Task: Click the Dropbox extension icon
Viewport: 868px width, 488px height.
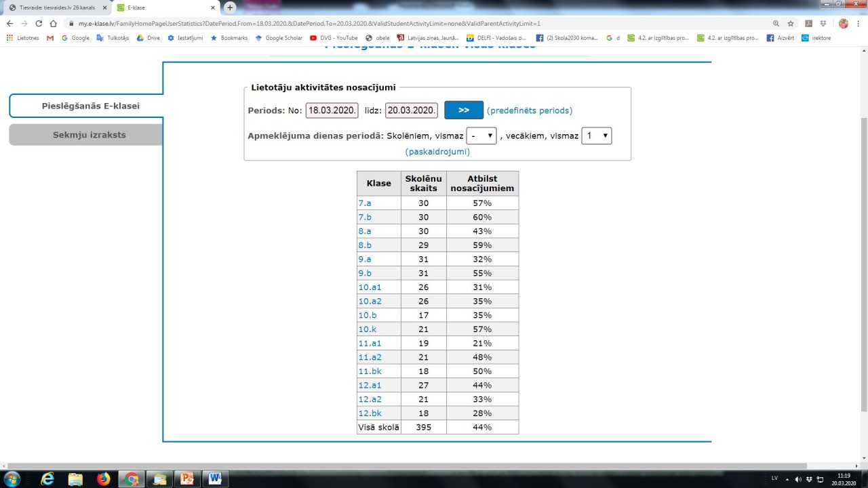Action: pyautogui.click(x=823, y=23)
